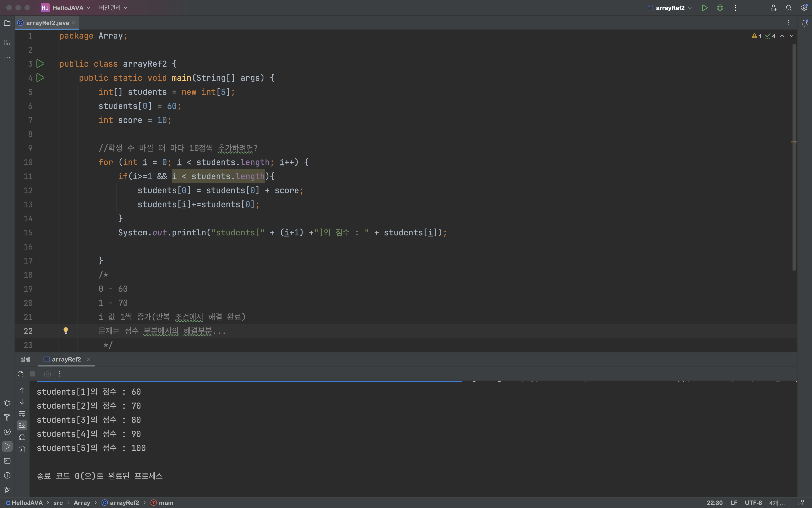Open the 버전 관리 version control dropdown

click(113, 8)
